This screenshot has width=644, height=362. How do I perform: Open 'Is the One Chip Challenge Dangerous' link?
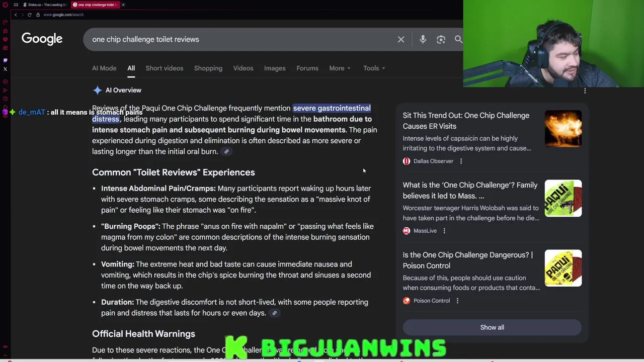tap(468, 260)
